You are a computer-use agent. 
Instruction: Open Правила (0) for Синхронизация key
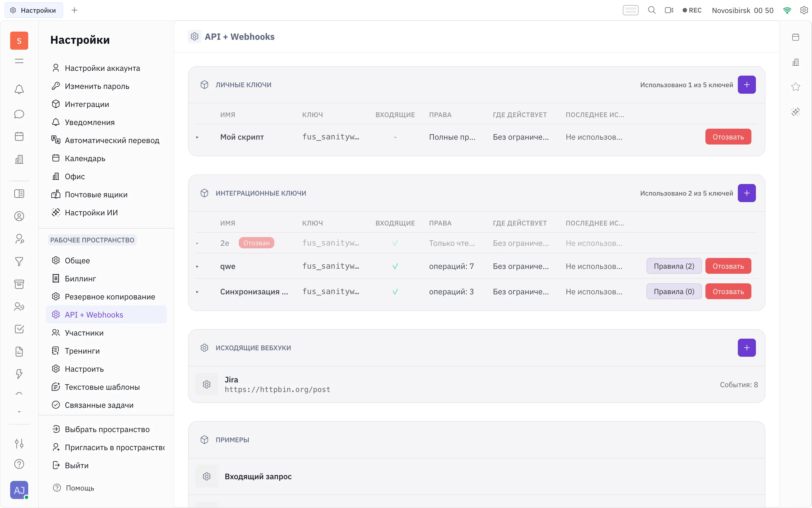[674, 291]
